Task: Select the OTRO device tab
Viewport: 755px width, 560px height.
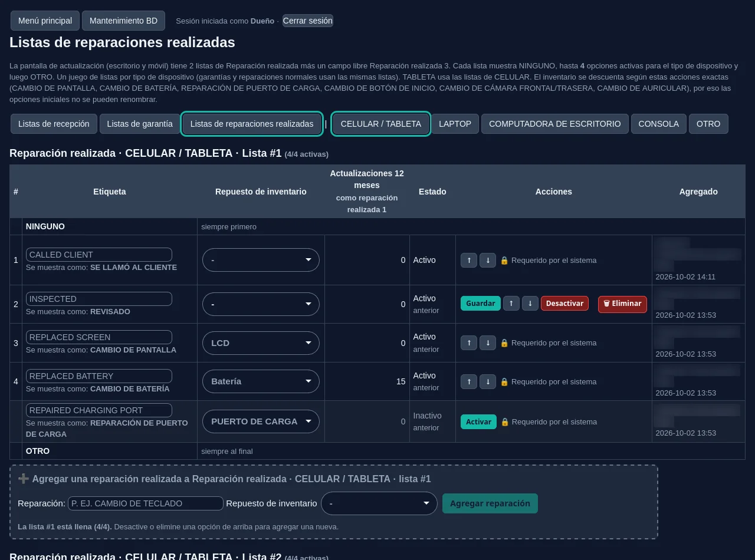Action: (708, 124)
